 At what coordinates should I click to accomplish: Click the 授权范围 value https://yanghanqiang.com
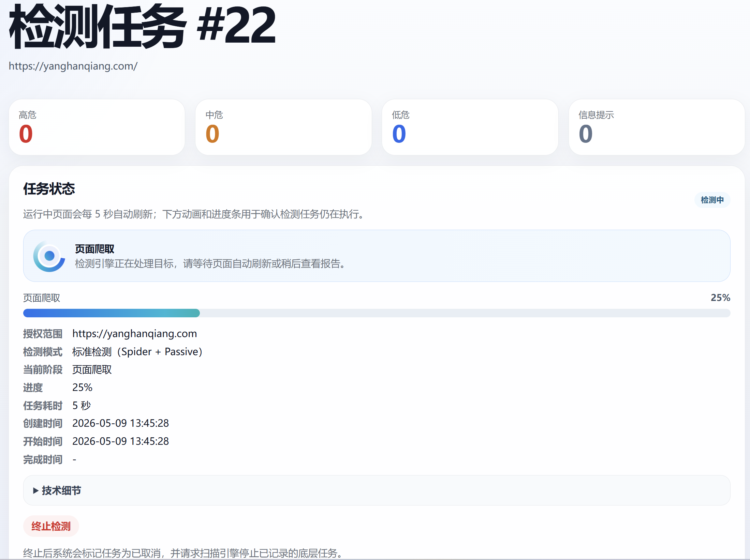pyautogui.click(x=134, y=333)
